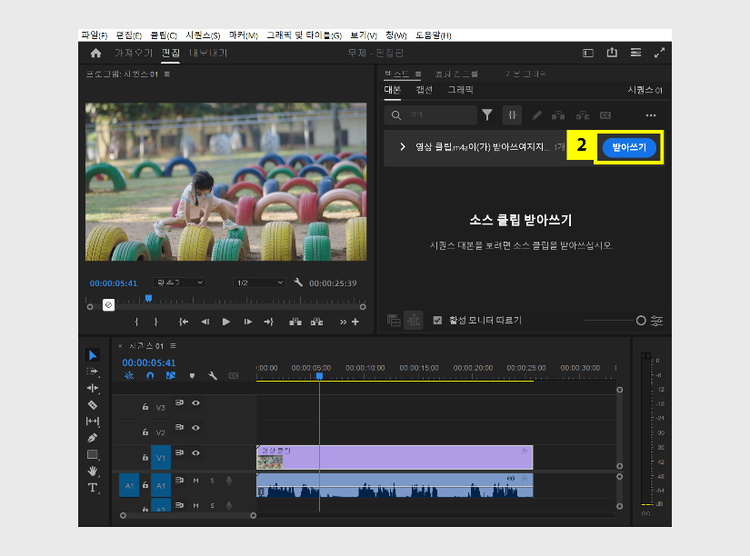This screenshot has height=556, width=750.
Task: Switch to the 캡션 tab
Action: coord(424,90)
